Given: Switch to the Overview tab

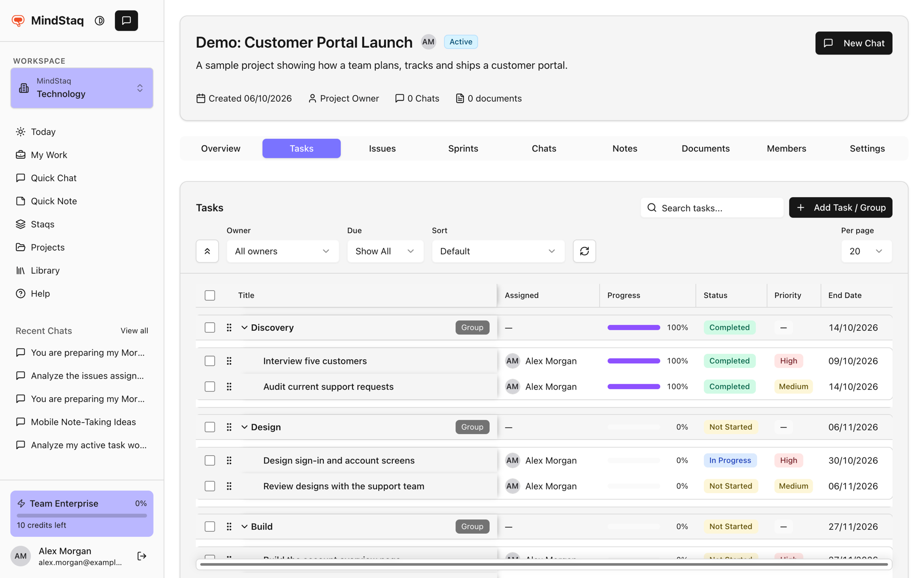Looking at the screenshot, I should (221, 148).
